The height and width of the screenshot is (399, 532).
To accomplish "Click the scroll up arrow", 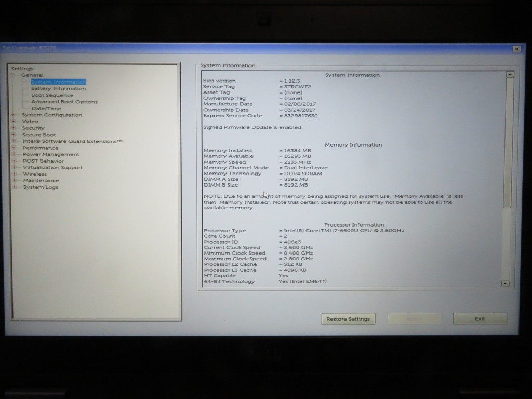I will pos(510,74).
